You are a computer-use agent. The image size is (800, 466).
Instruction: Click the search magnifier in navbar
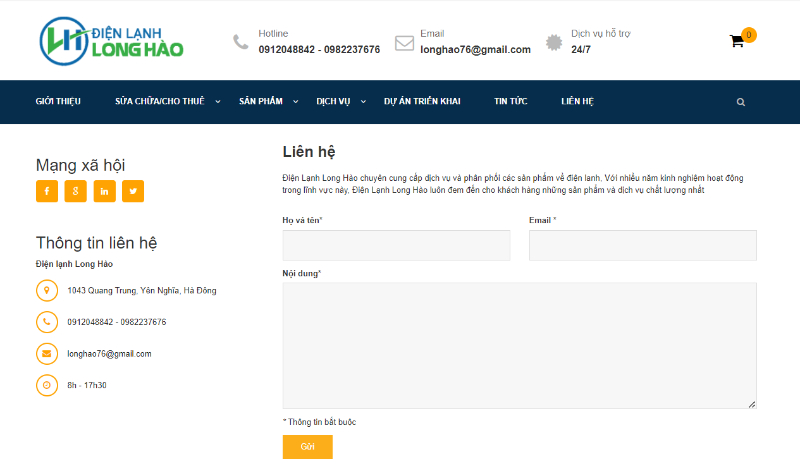[x=741, y=102]
